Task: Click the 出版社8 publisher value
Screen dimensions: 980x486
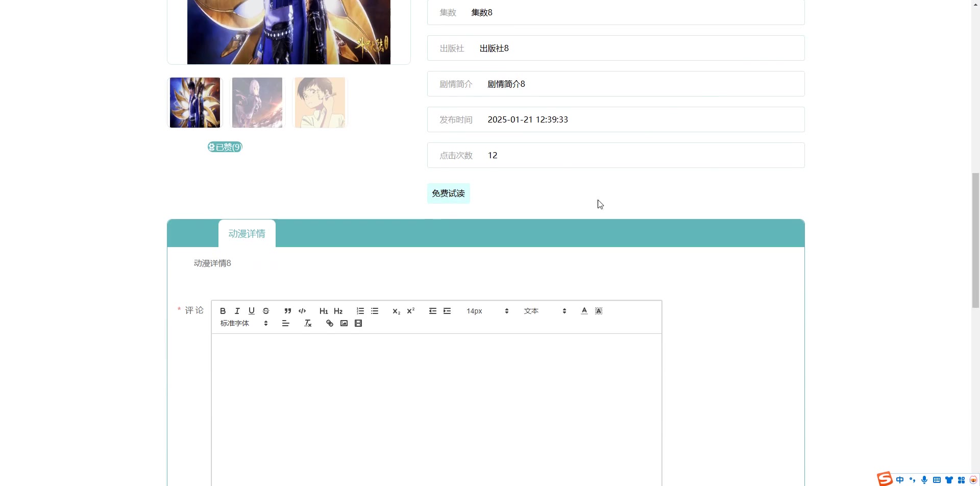Action: click(x=494, y=48)
